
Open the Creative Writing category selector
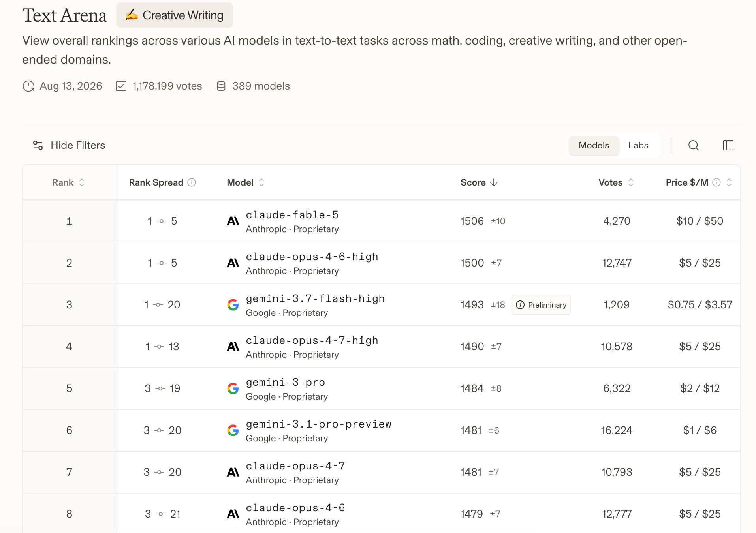point(175,15)
